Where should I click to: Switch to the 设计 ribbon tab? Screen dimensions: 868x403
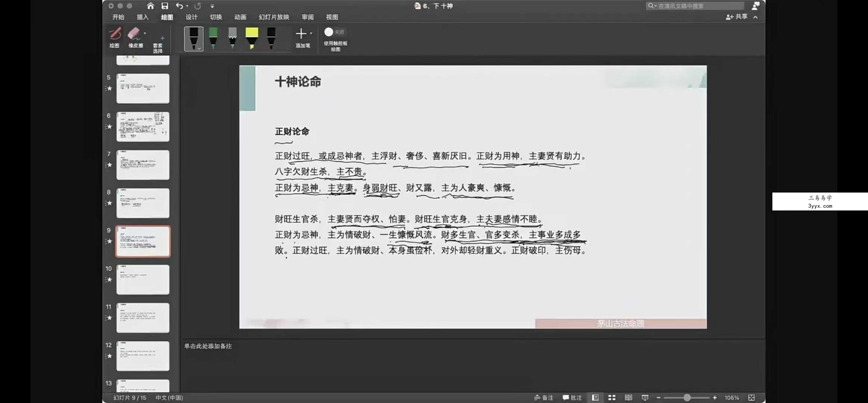[x=192, y=17]
